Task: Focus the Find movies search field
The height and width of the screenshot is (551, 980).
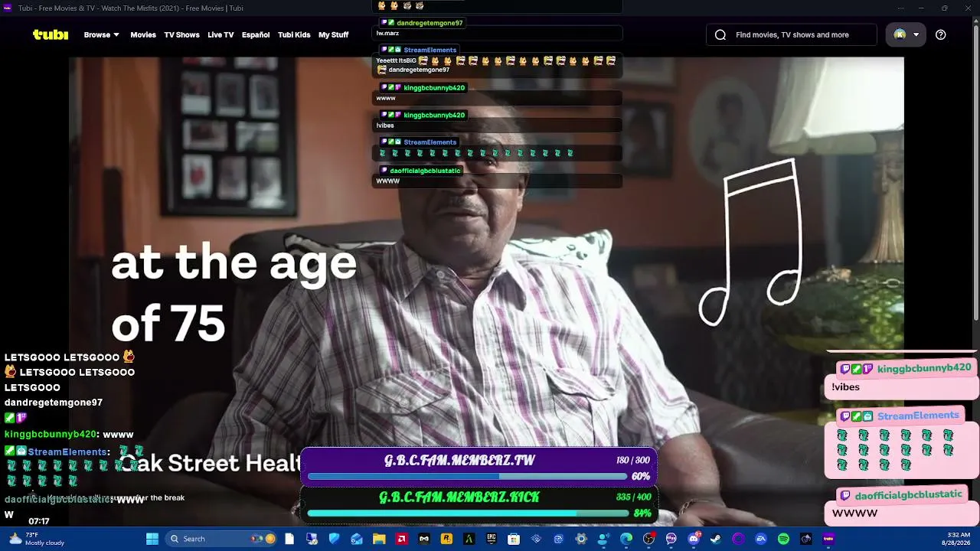Action: click(792, 34)
